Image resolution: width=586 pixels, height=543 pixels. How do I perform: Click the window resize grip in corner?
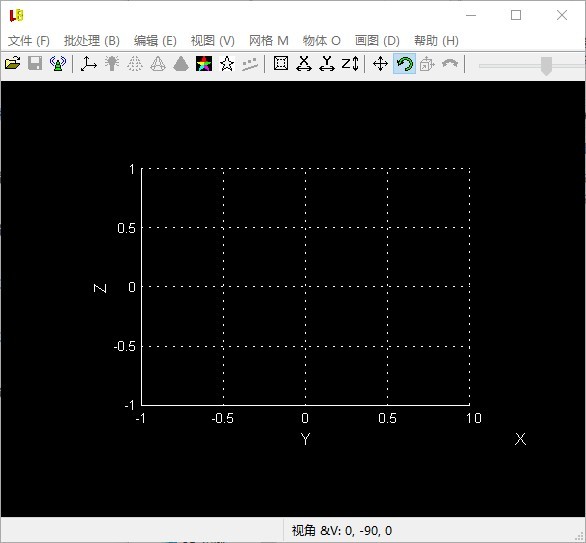coord(580,537)
